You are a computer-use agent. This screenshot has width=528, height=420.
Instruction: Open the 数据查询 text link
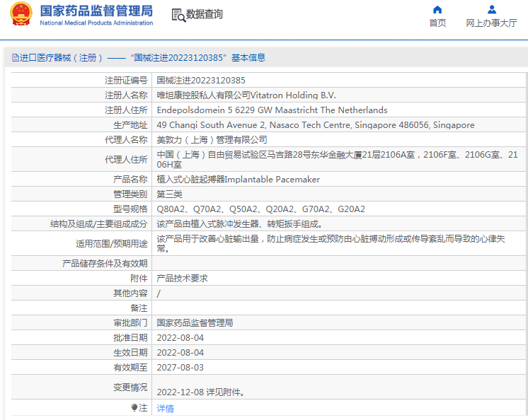click(x=205, y=14)
